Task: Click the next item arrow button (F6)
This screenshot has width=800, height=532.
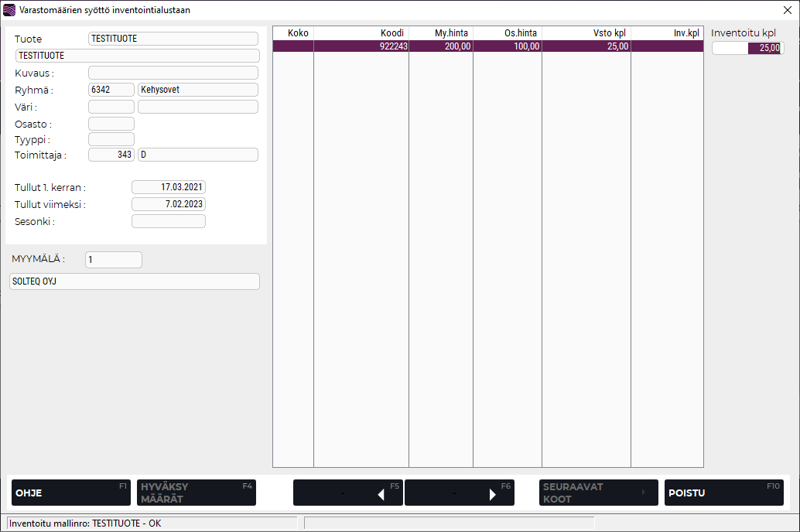Action: (459, 493)
